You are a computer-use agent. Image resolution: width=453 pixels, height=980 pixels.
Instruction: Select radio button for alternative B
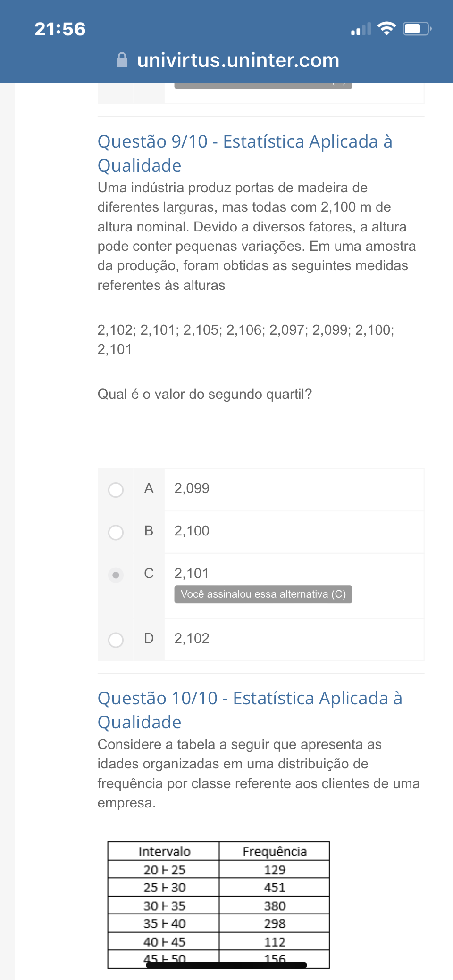coord(116,532)
